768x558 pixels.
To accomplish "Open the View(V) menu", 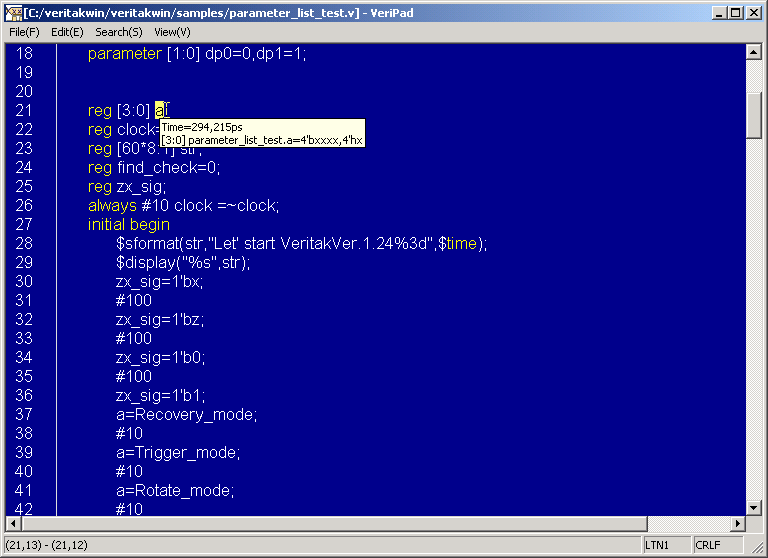I will pos(172,32).
